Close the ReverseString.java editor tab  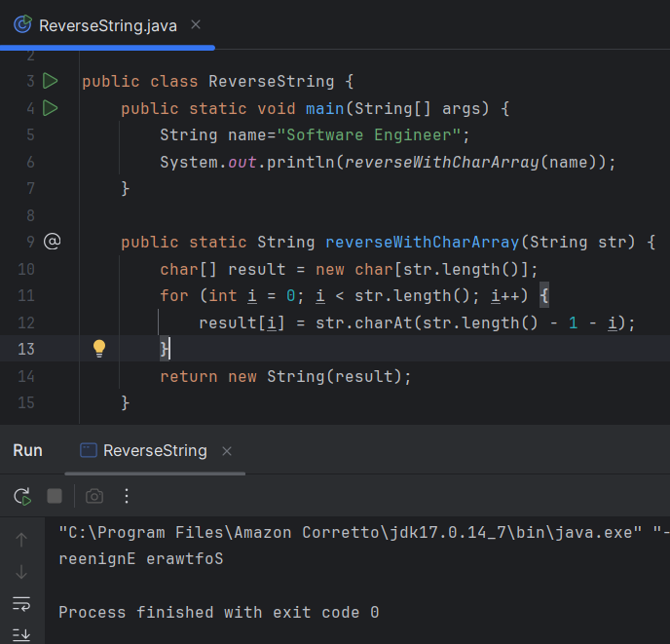tap(196, 24)
